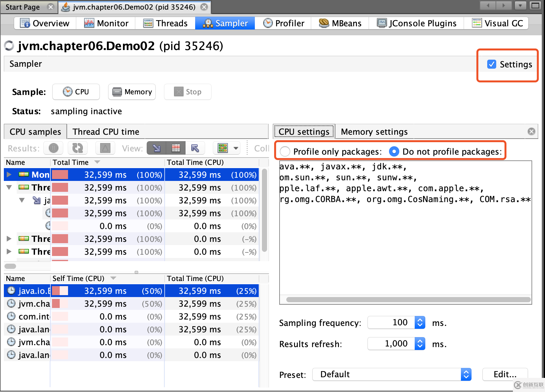Switch to the Monitor tab
The height and width of the screenshot is (392, 545).
pos(106,23)
